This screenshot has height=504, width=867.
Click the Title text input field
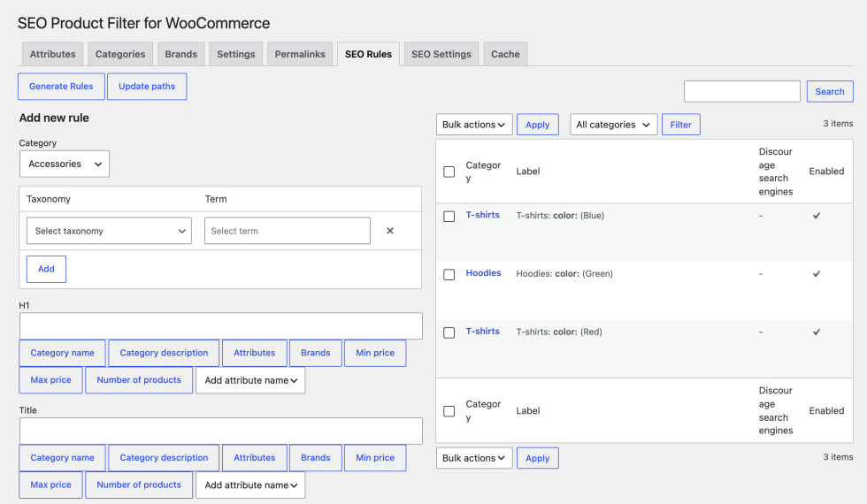click(220, 431)
